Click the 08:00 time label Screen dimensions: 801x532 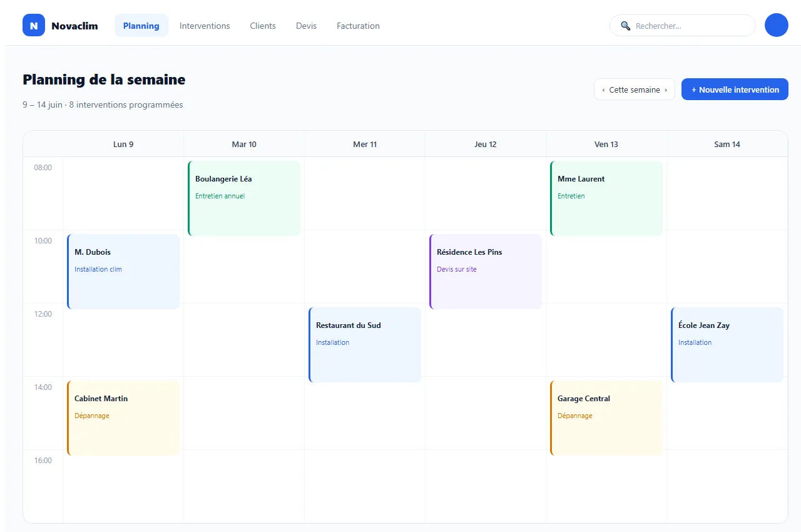click(43, 167)
